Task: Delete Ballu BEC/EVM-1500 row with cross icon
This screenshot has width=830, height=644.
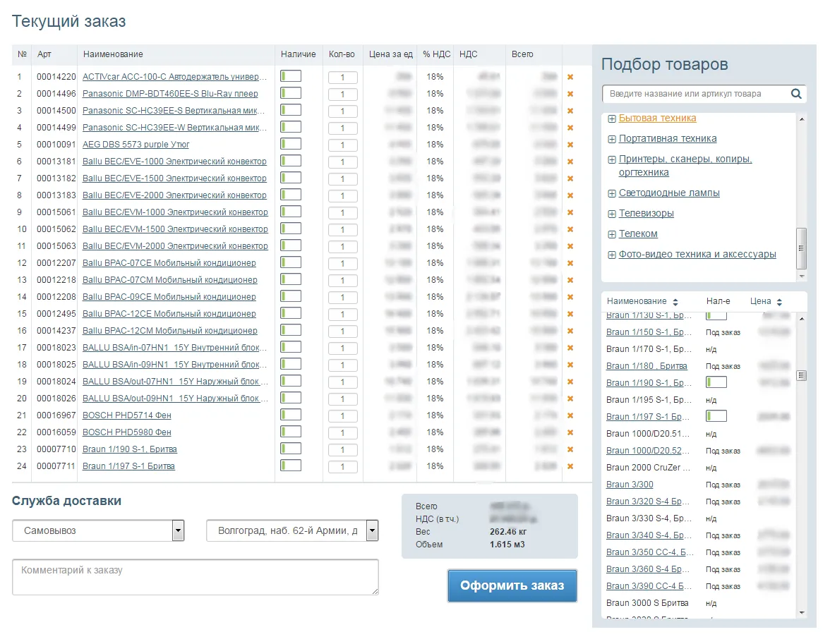Action: tap(570, 230)
